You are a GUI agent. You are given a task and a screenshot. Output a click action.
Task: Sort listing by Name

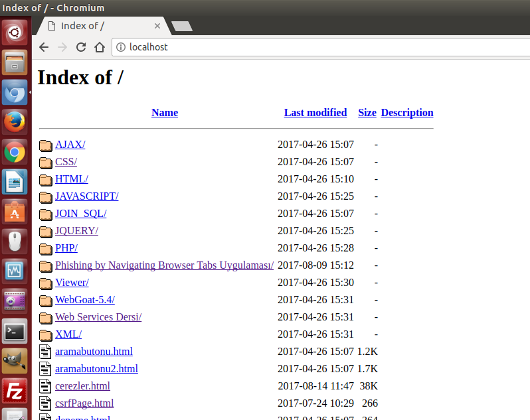tap(165, 112)
